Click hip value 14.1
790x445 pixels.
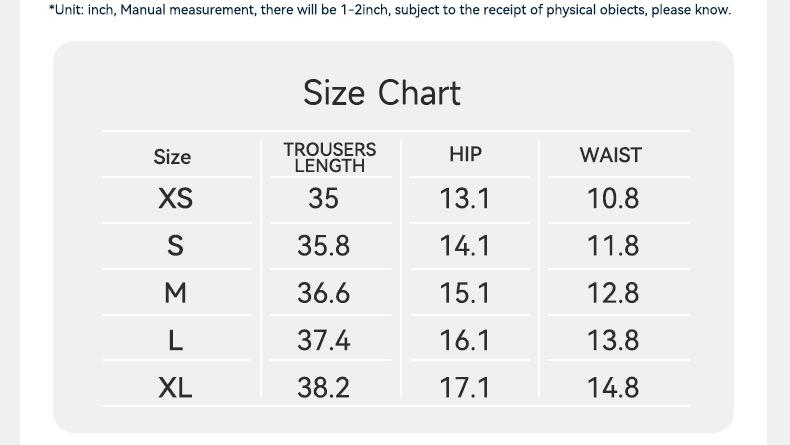(x=465, y=246)
